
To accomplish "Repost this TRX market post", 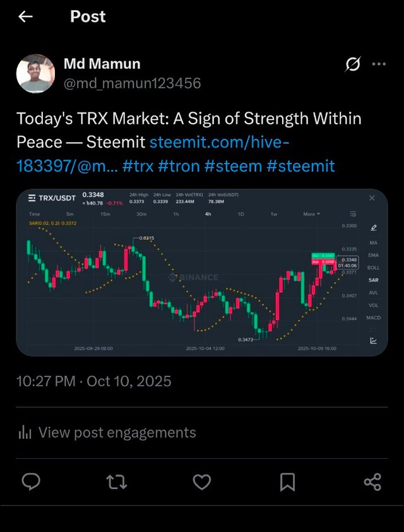I will point(116,483).
